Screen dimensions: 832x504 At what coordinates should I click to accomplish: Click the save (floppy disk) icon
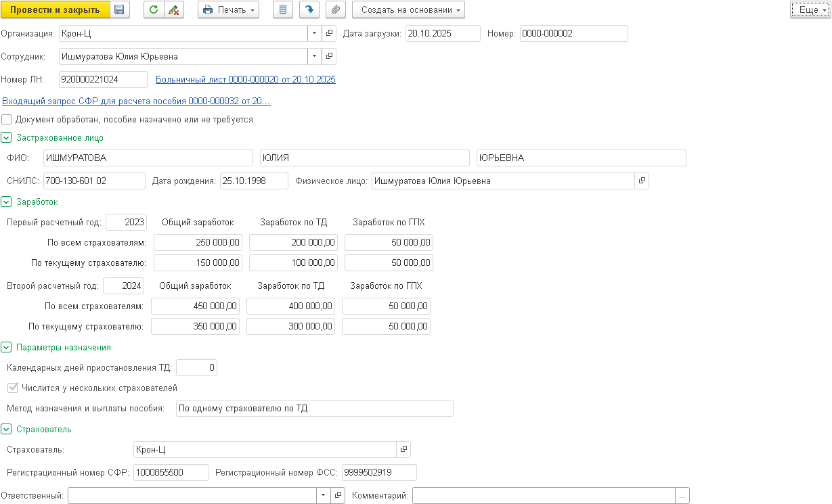[119, 10]
